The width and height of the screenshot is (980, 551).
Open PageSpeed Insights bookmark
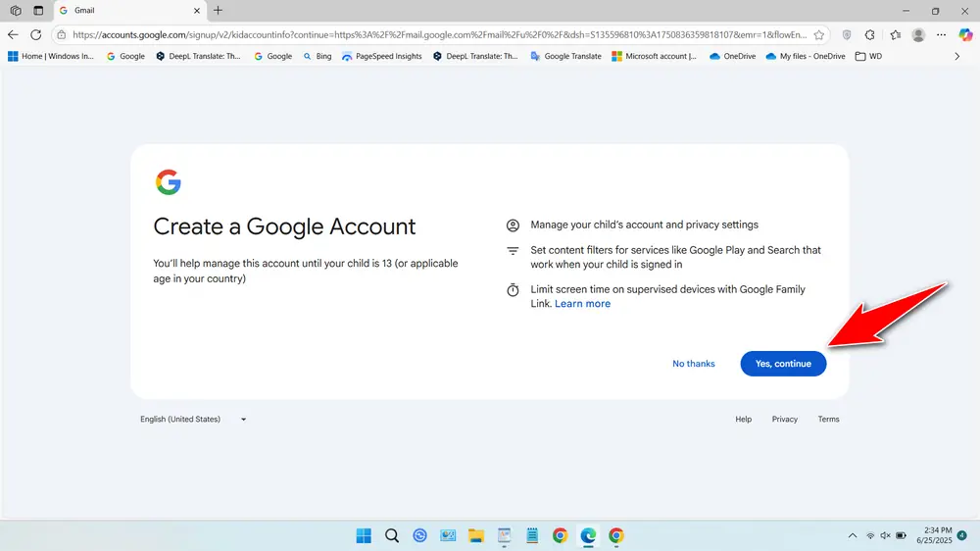[382, 56]
